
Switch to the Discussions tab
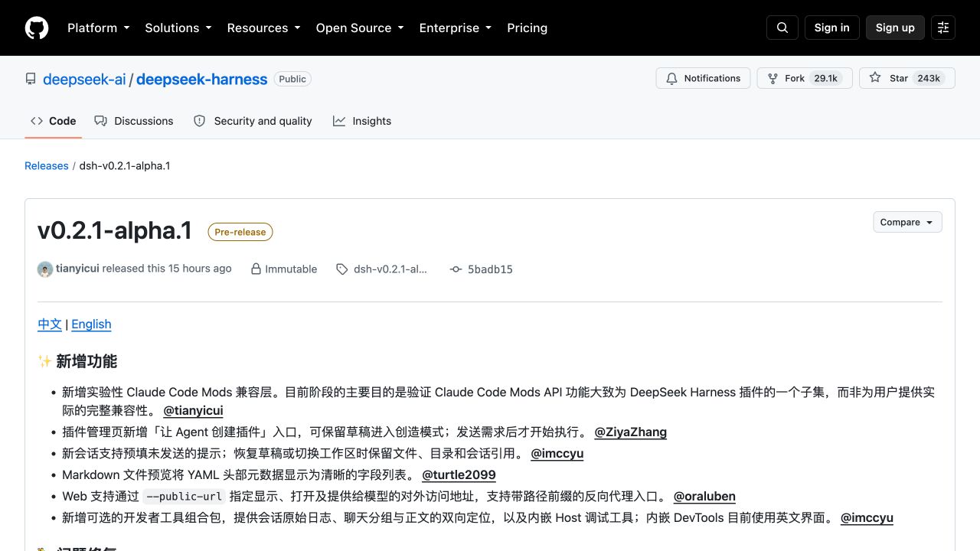click(x=134, y=121)
